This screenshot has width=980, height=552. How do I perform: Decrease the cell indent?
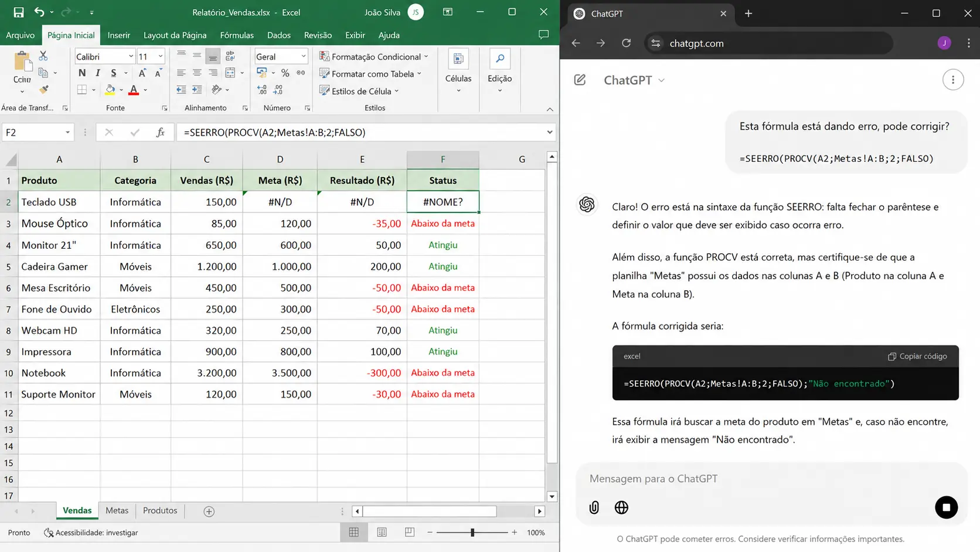(181, 90)
